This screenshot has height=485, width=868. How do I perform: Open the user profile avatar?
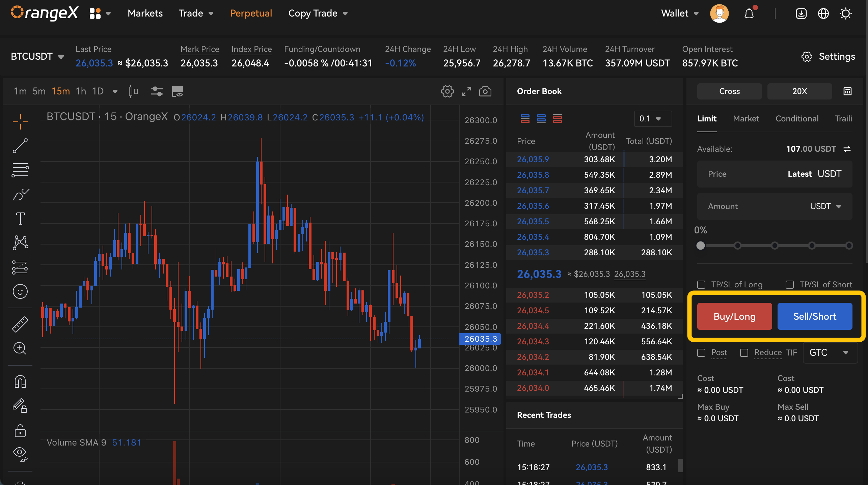[x=720, y=13]
